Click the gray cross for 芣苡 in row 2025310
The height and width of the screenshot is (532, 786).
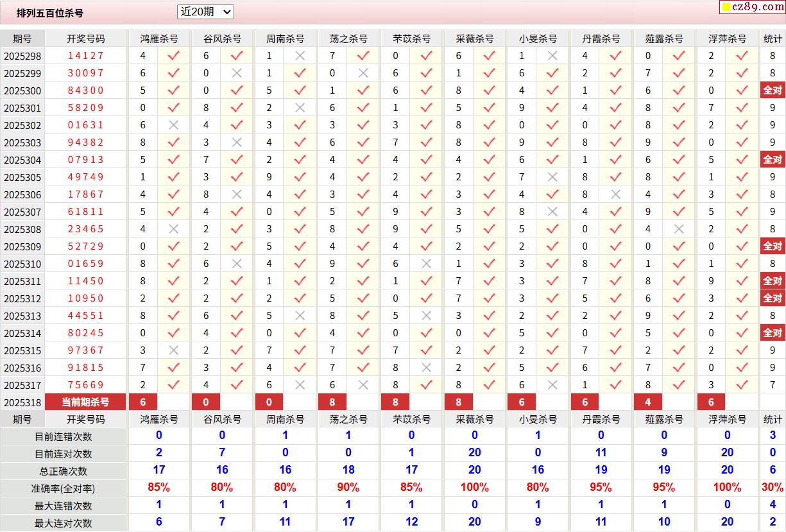pyautogui.click(x=426, y=264)
